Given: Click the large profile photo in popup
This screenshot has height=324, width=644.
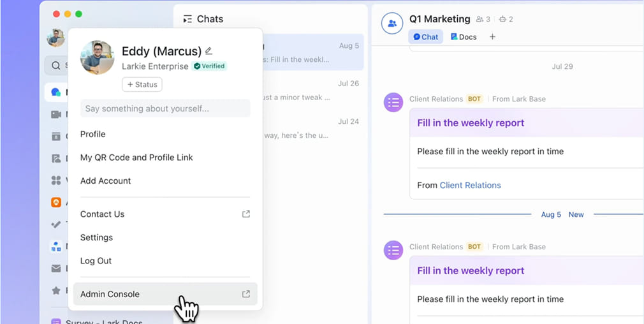Looking at the screenshot, I should (97, 57).
